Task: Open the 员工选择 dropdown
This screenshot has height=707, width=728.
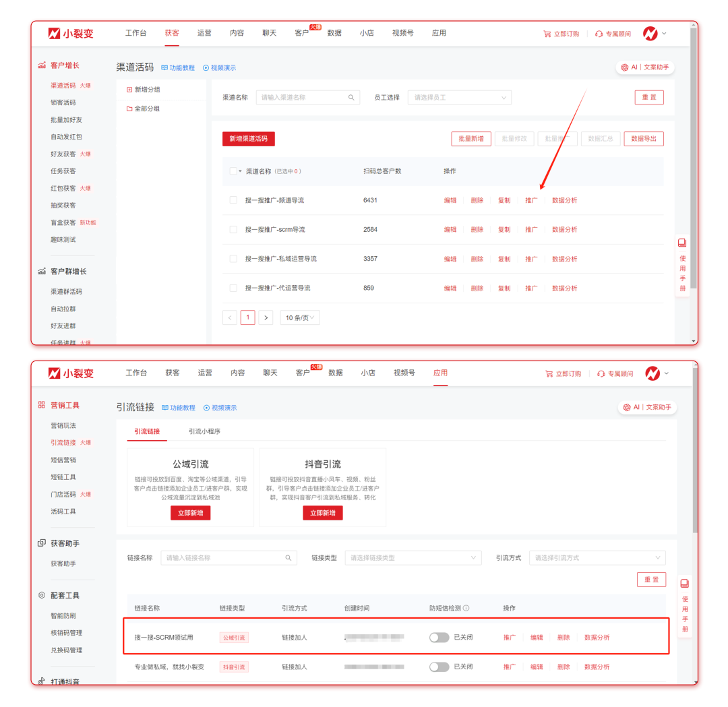Action: click(x=459, y=98)
